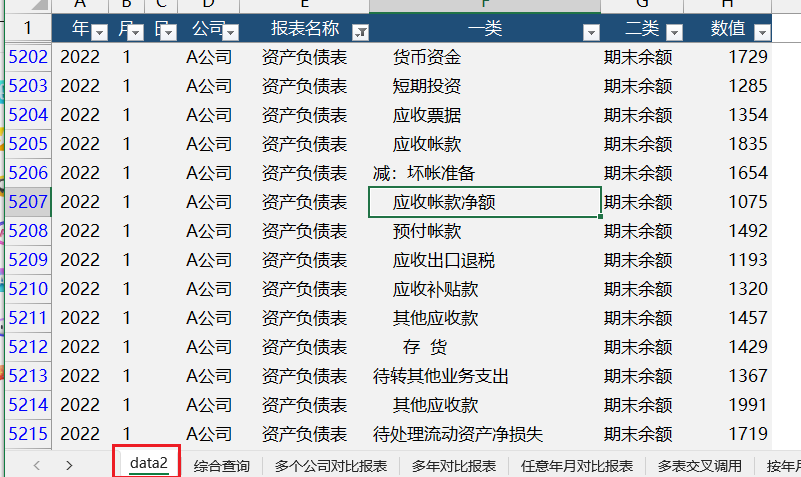
Task: Select the 资产负债表 cell in row 5203
Action: coord(304,86)
